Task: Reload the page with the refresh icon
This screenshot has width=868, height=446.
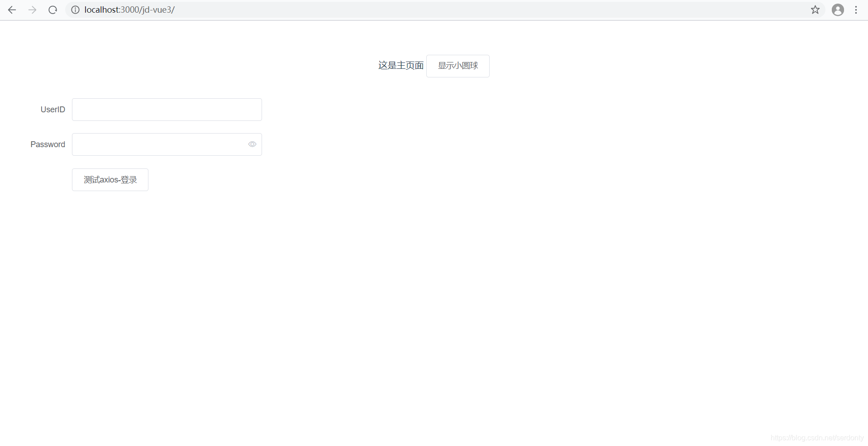Action: pos(52,10)
